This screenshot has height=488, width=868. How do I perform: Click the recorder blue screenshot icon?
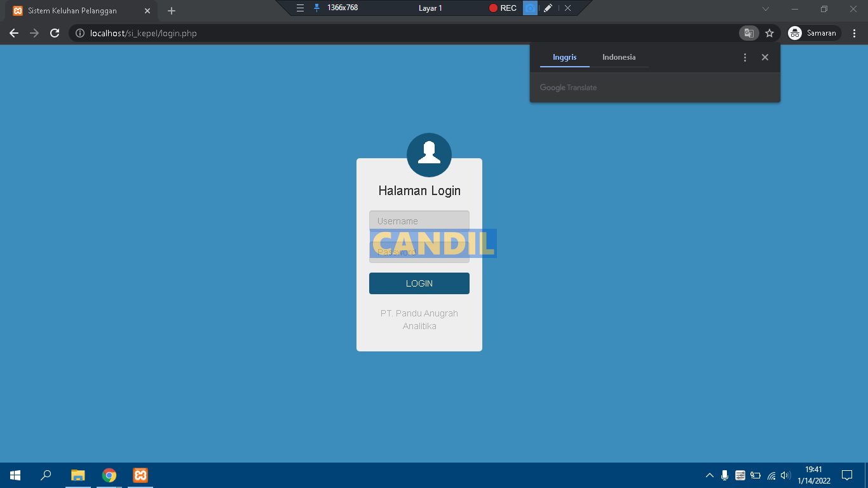coord(530,8)
